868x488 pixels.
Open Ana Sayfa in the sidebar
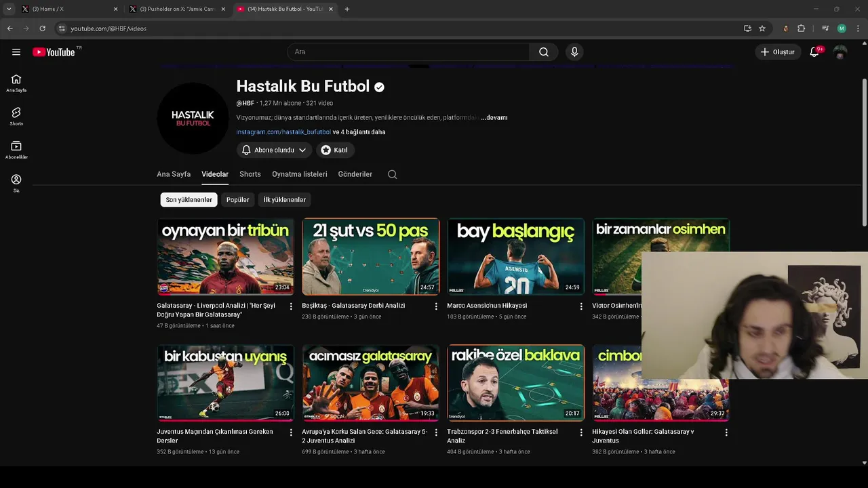[x=16, y=83]
